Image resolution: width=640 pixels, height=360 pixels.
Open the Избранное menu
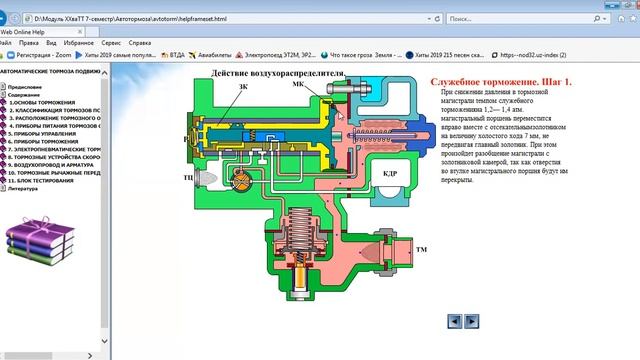78,42
